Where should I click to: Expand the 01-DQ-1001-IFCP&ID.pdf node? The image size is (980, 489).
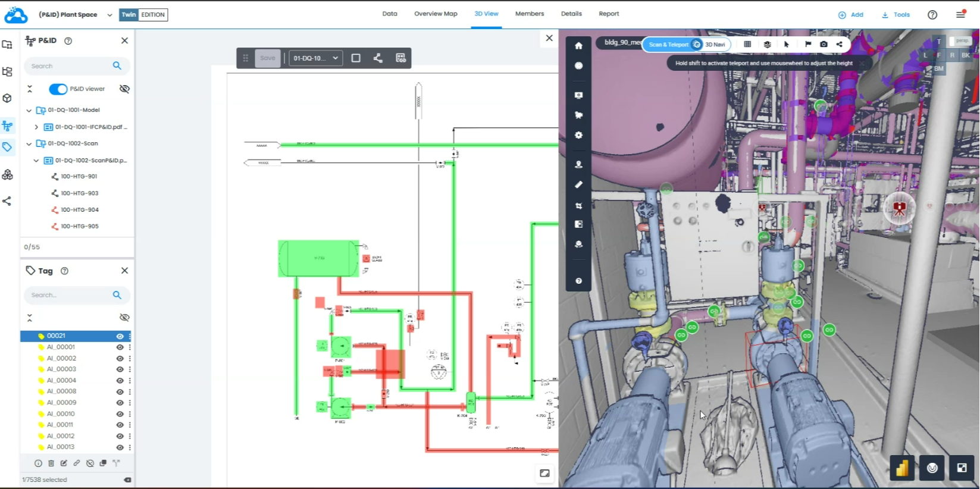36,127
